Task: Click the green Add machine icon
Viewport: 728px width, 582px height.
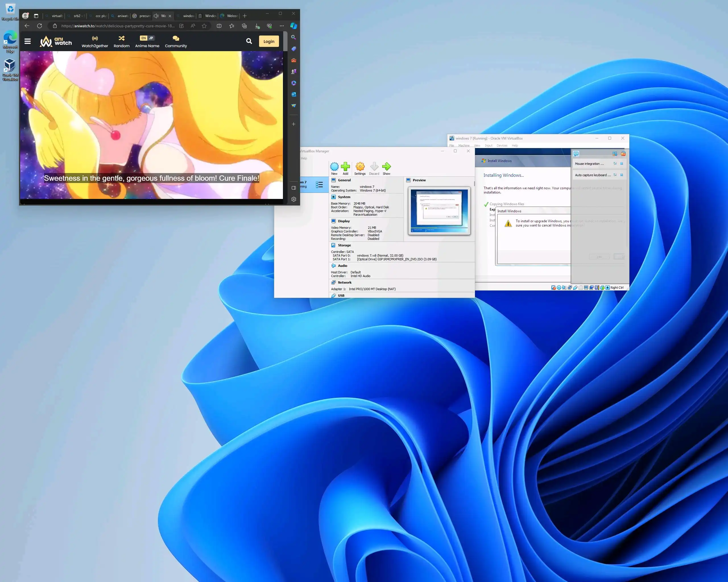Action: pyautogui.click(x=345, y=166)
